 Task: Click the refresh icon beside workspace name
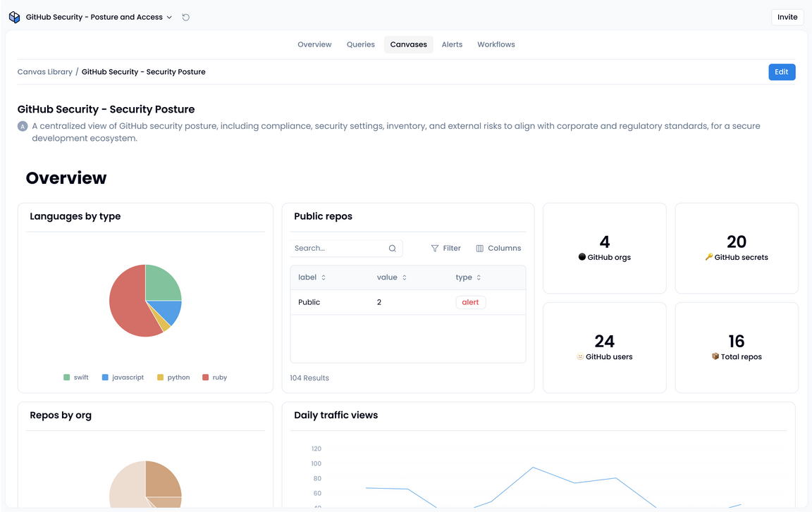pos(186,17)
